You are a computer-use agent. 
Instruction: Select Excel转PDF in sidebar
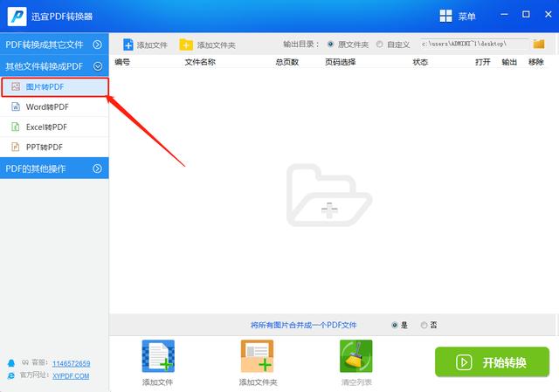(x=54, y=127)
